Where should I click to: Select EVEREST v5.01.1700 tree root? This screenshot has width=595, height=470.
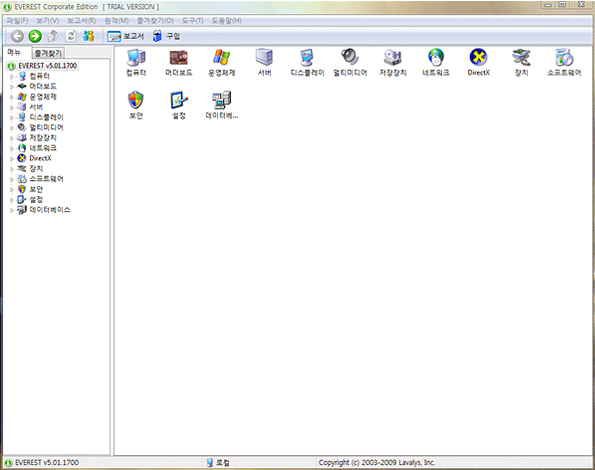pyautogui.click(x=47, y=66)
